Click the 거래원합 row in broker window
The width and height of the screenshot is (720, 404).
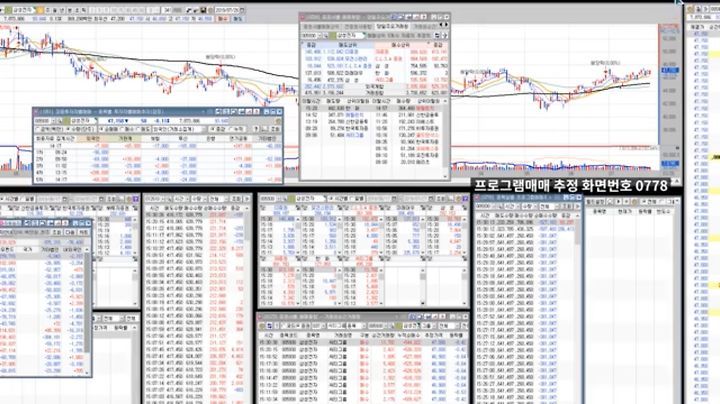[x=374, y=93]
